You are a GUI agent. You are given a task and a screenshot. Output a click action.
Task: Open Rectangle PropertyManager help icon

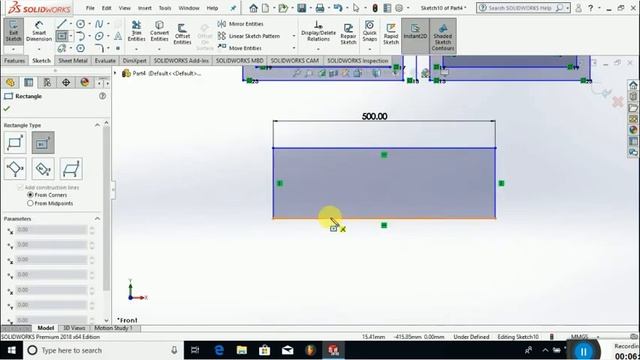(102, 96)
